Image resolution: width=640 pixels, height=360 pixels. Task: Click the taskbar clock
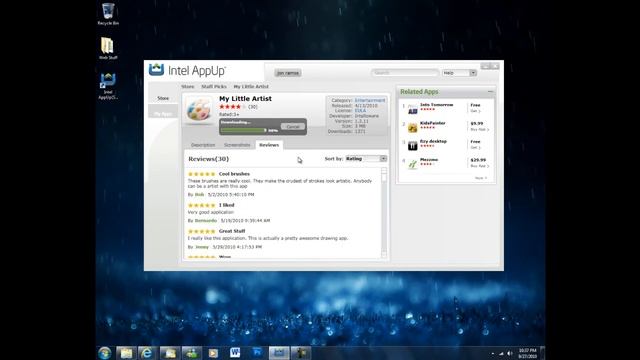coord(527,353)
